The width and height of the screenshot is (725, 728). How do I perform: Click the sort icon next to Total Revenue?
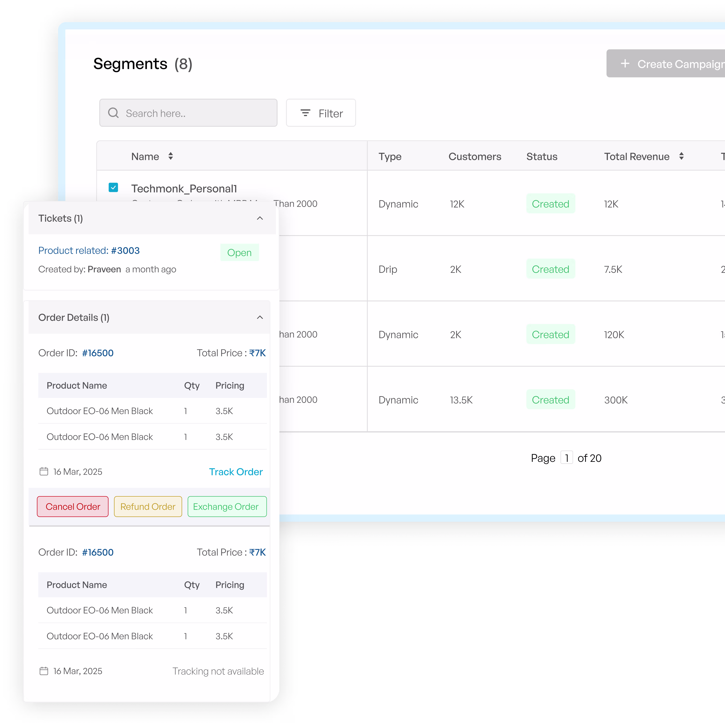(682, 156)
